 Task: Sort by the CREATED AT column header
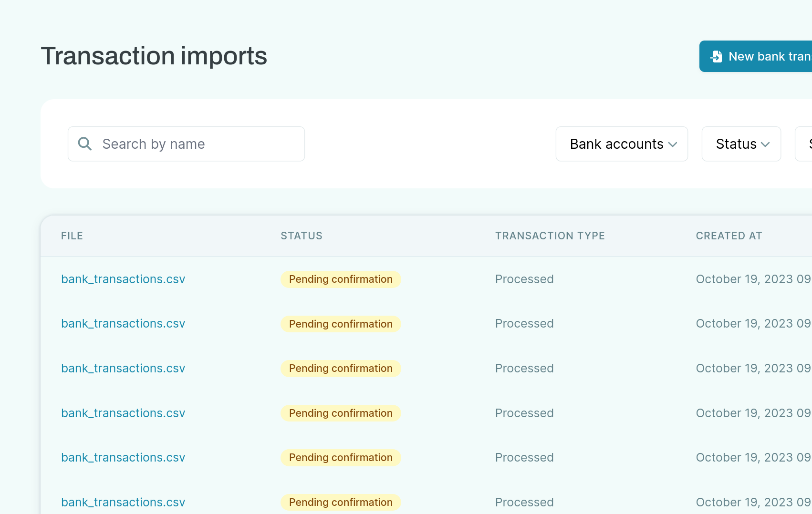pos(729,236)
